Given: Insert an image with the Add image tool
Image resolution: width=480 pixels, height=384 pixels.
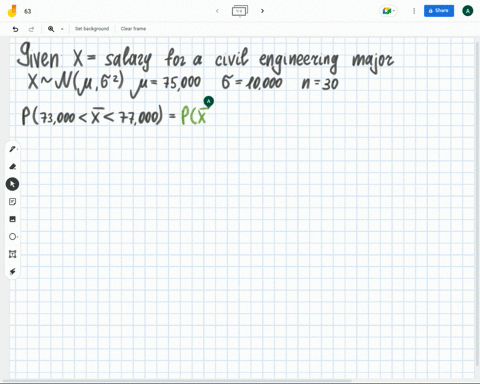Looking at the screenshot, I should click(x=12, y=219).
